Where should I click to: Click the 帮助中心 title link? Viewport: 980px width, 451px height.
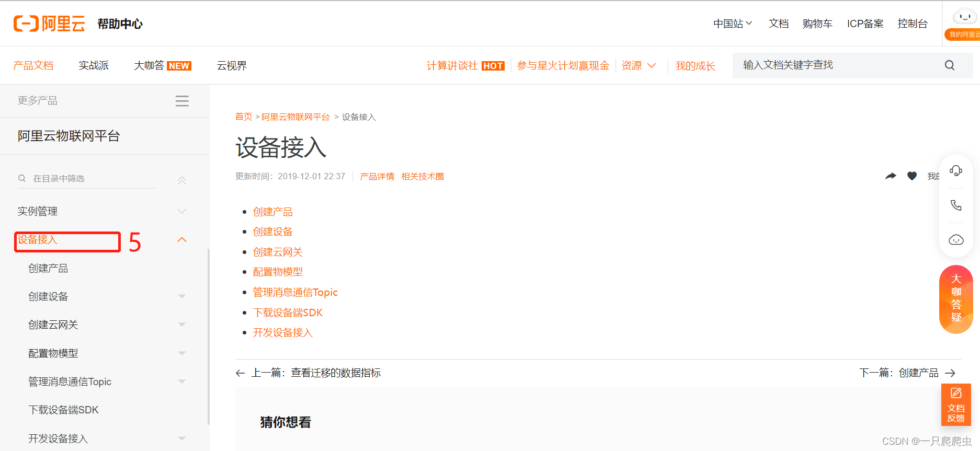tap(120, 24)
